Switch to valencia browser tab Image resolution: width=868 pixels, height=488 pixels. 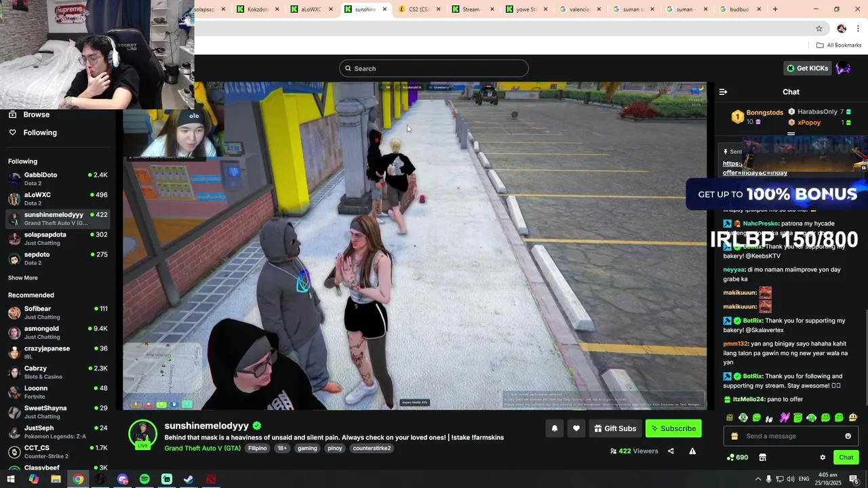tap(579, 9)
